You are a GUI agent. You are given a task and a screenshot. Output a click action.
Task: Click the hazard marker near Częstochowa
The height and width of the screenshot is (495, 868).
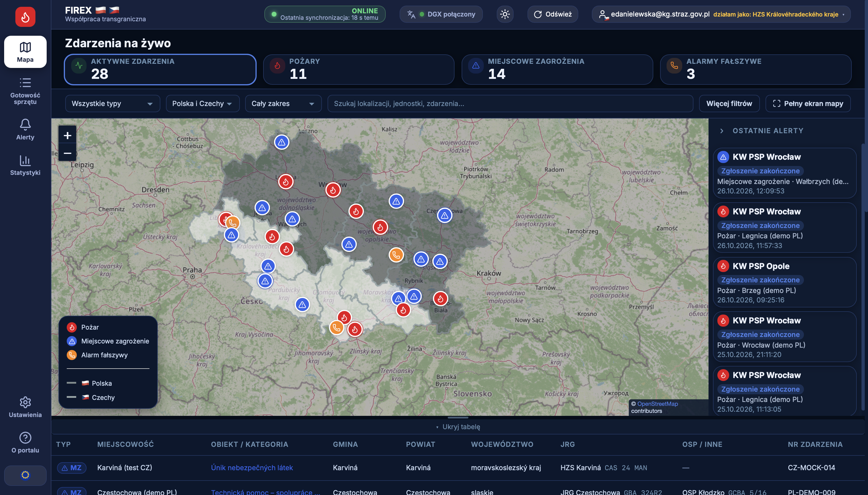[444, 215]
